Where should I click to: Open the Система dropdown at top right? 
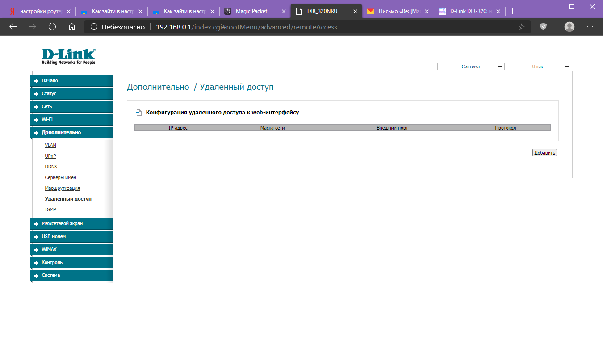click(x=470, y=67)
